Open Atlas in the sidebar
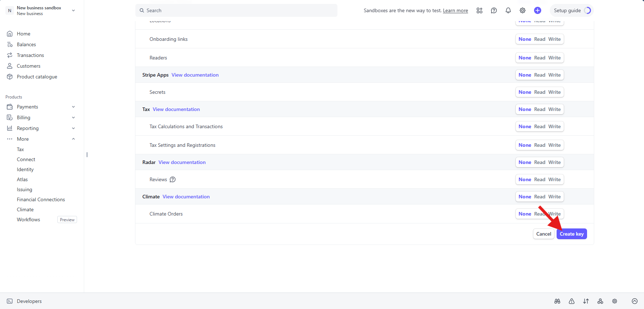The image size is (644, 309). (x=22, y=179)
